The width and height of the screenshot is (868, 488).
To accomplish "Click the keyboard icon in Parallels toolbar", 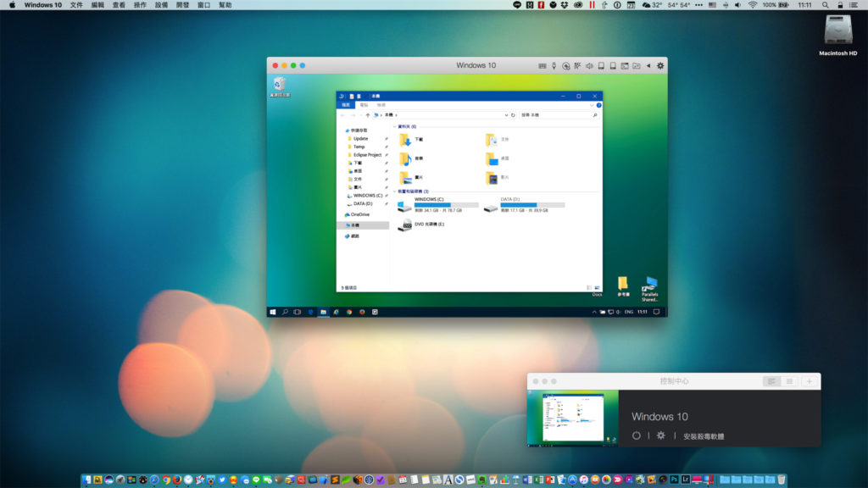I will click(x=542, y=65).
